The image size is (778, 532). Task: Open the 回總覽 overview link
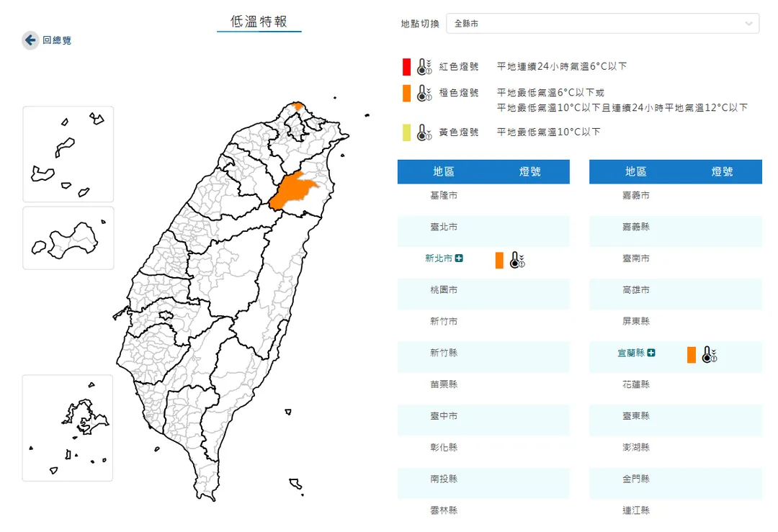57,40
